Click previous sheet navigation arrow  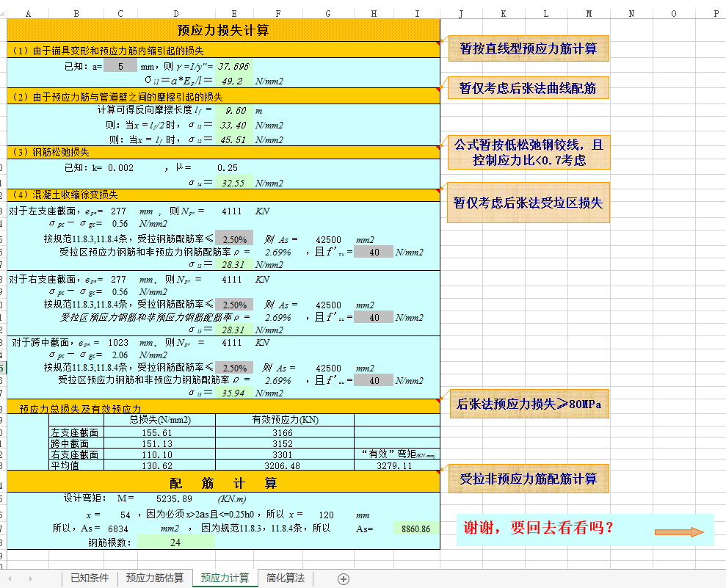[10, 578]
